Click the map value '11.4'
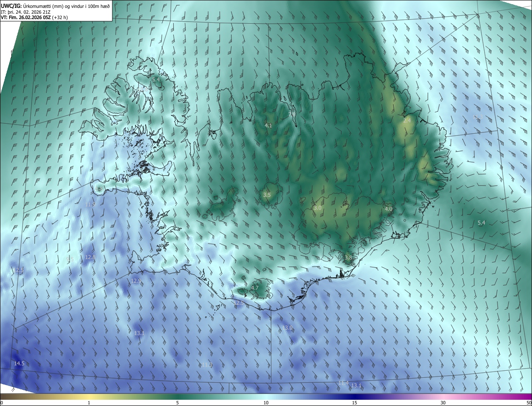The width and height of the screenshot is (532, 406). 343,383
